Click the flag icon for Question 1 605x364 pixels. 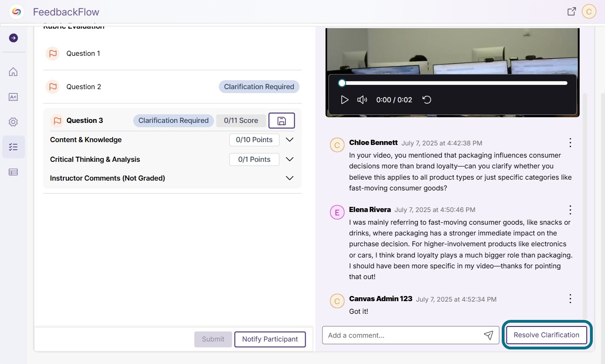(53, 53)
